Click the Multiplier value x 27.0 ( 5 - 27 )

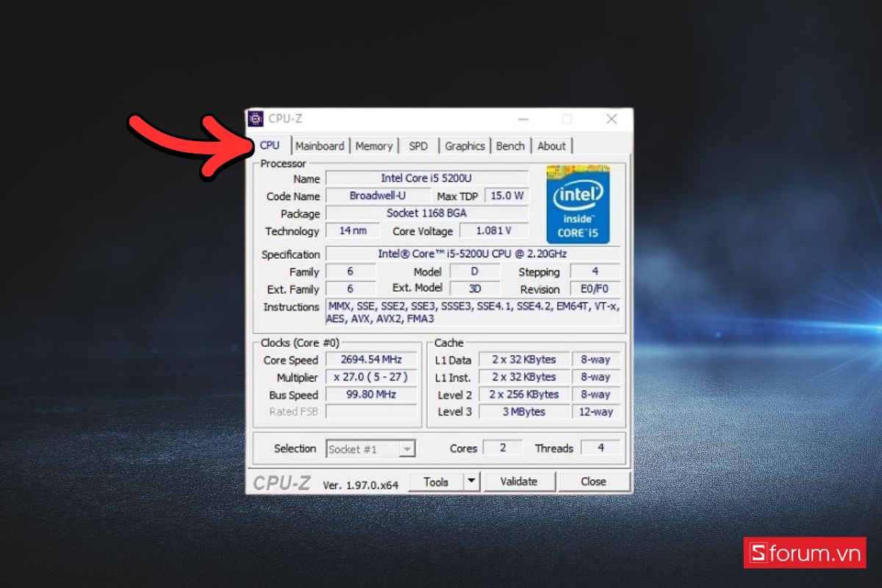coord(371,377)
